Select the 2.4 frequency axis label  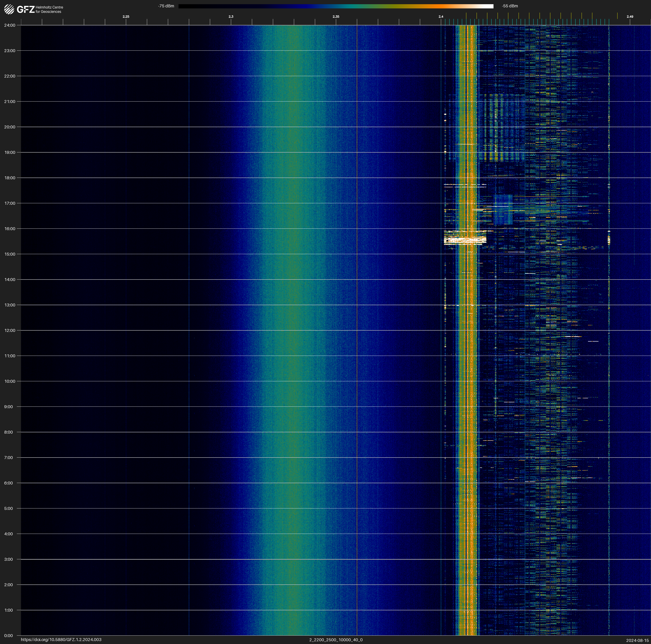[441, 17]
